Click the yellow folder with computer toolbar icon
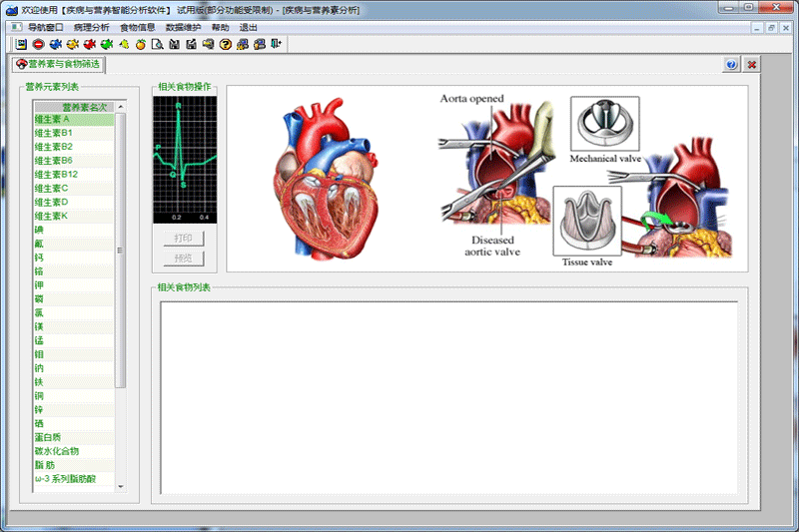Viewport: 799px width, 532px height. [x=208, y=44]
